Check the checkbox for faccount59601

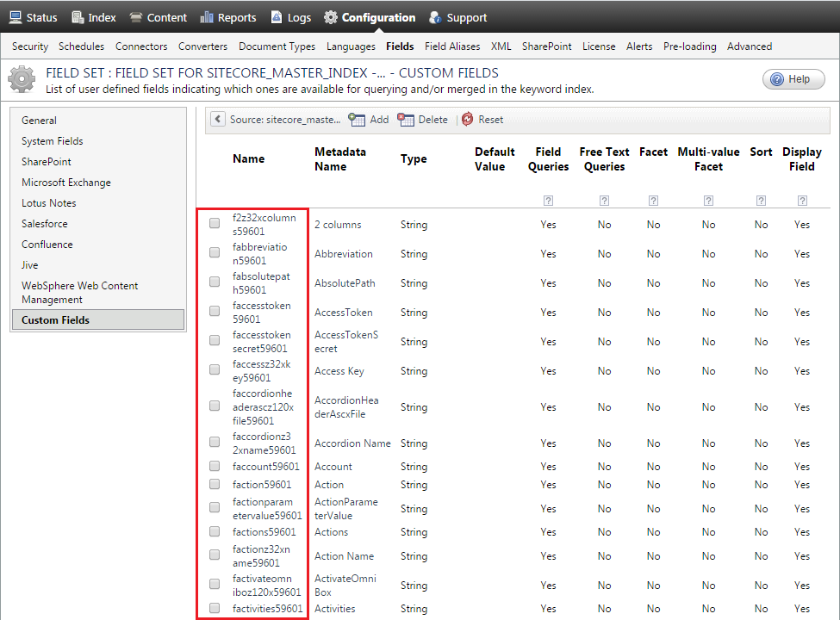pos(214,466)
